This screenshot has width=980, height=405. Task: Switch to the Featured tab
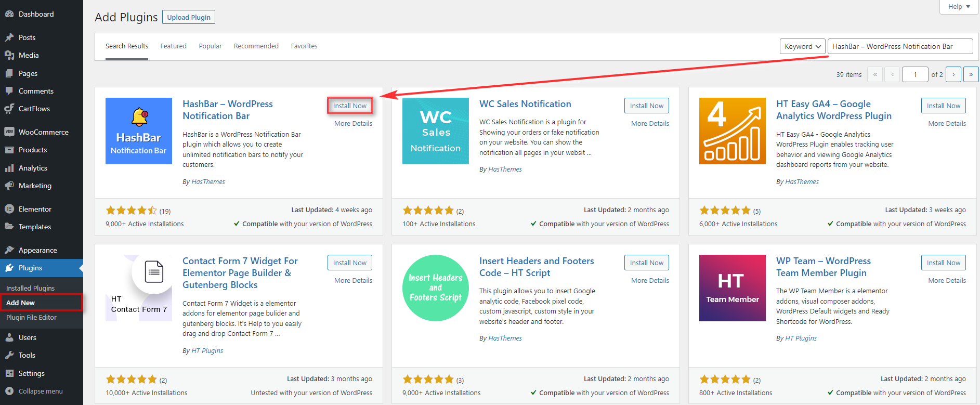click(173, 46)
